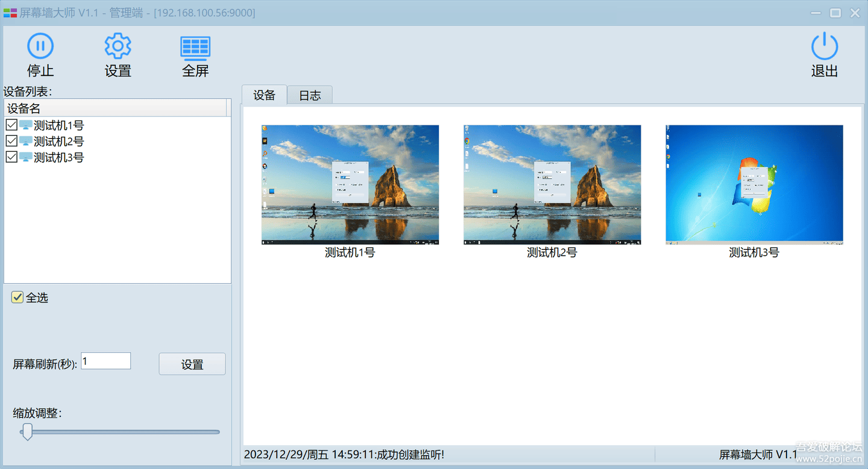Click the screen refresh seconds input field

point(105,360)
